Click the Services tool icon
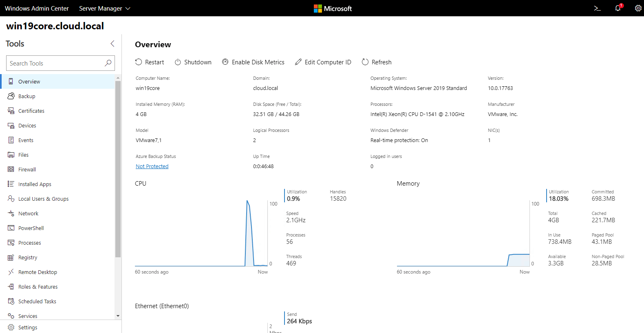The image size is (644, 333). coord(11,316)
